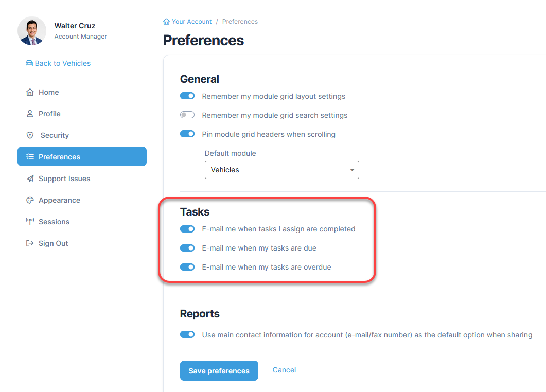This screenshot has width=546, height=392.
Task: Click the Support Issues paper plane icon
Action: 30,179
